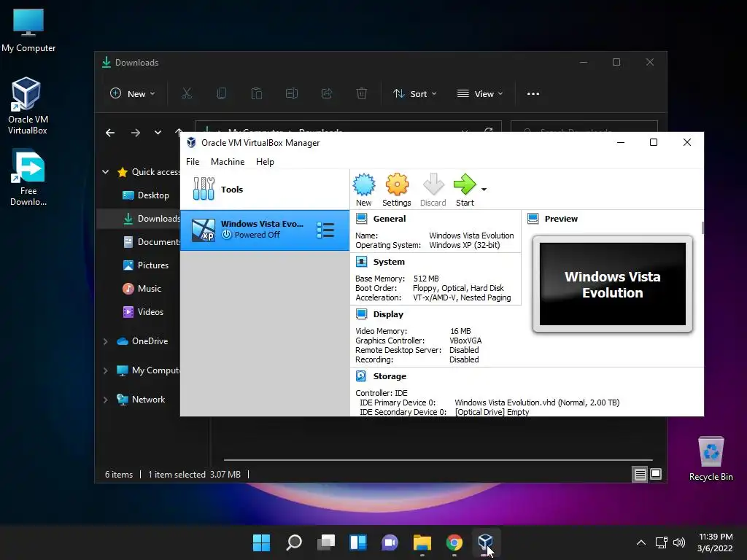Select the Windows Vista Evolution machine

click(265, 230)
